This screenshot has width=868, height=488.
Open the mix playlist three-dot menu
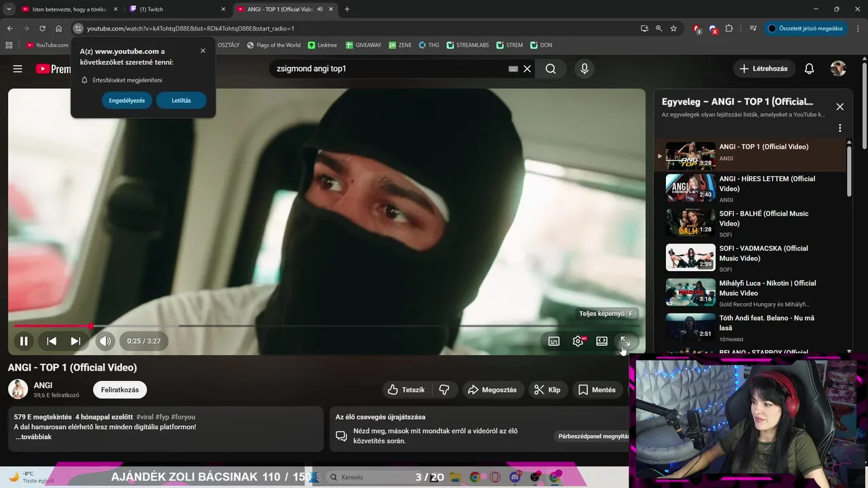840,128
